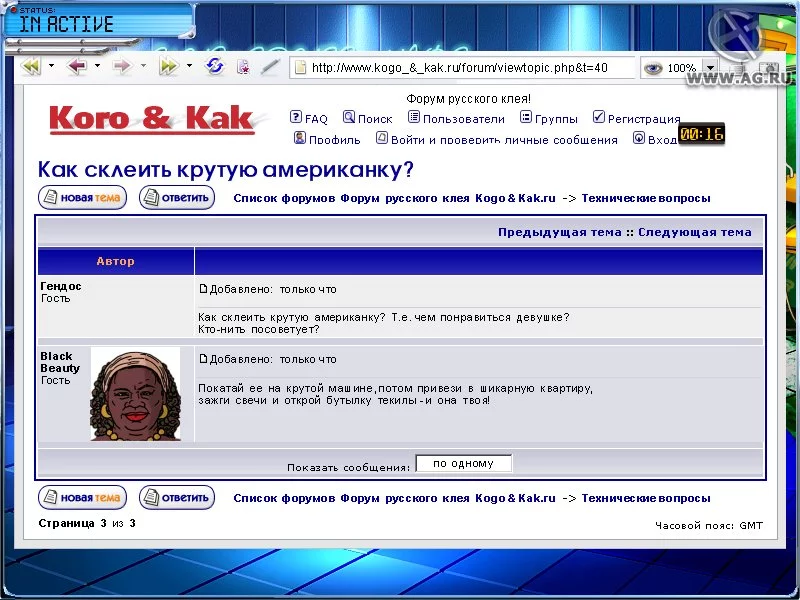This screenshot has width=800, height=600.
Task: Click the Koro & Kak site logo
Action: click(x=152, y=120)
